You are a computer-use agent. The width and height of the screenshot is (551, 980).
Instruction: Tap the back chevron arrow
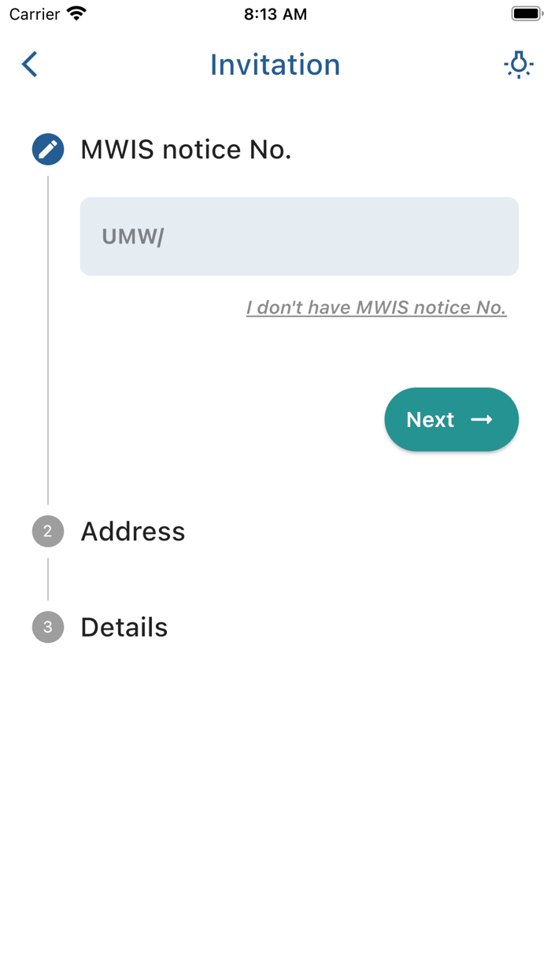point(30,65)
